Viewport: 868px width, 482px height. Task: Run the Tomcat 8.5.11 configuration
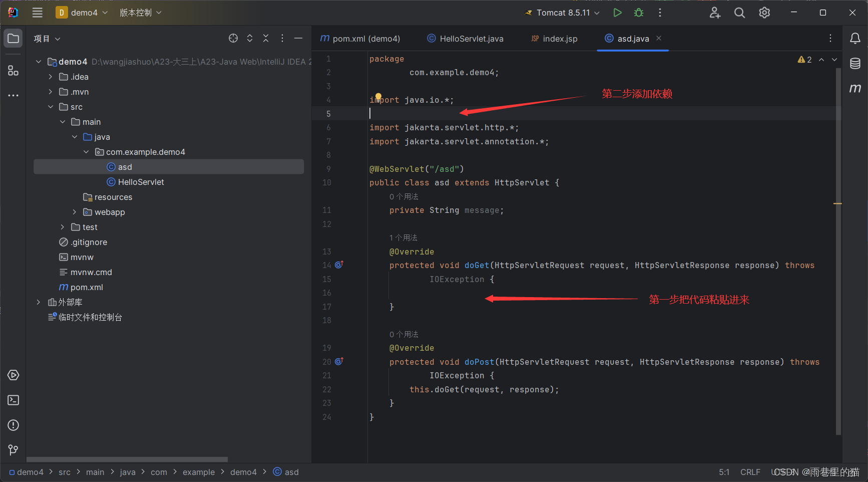click(x=617, y=13)
